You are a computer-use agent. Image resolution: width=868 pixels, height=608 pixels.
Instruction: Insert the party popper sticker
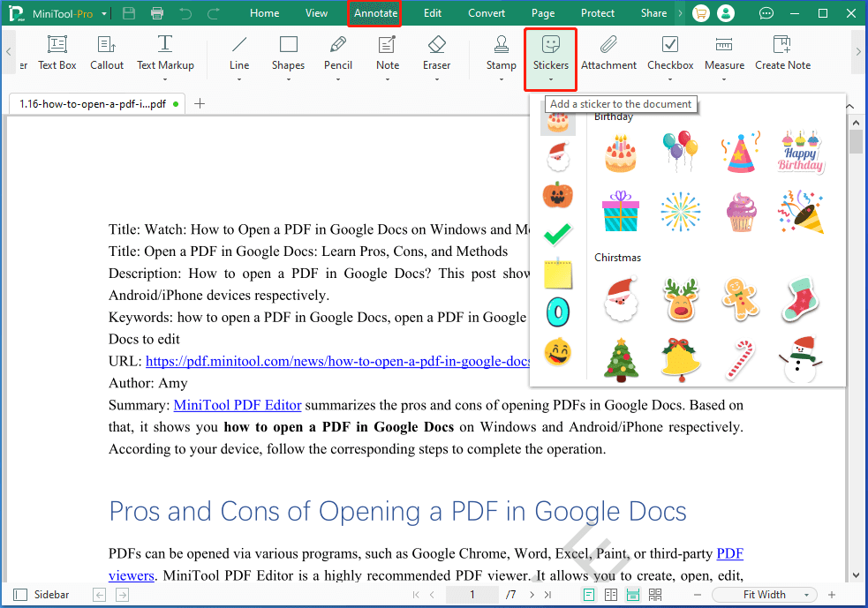[x=801, y=211]
